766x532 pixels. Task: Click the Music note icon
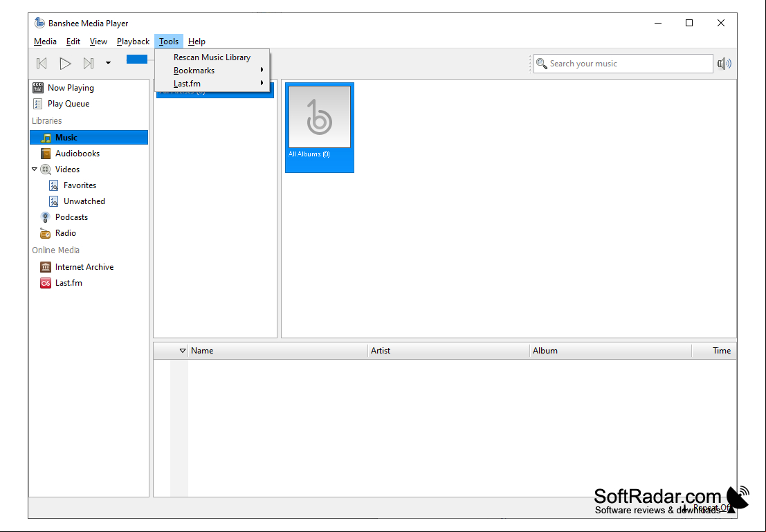click(46, 138)
